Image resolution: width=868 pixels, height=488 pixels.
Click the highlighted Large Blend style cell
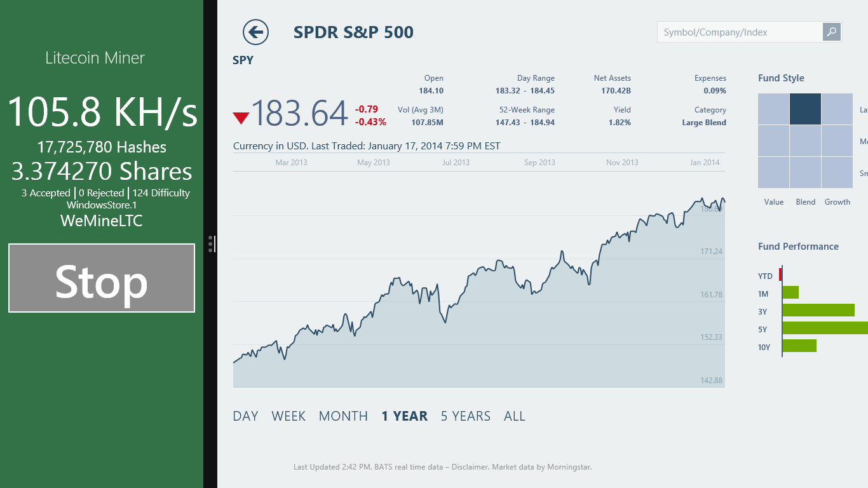pyautogui.click(x=805, y=109)
